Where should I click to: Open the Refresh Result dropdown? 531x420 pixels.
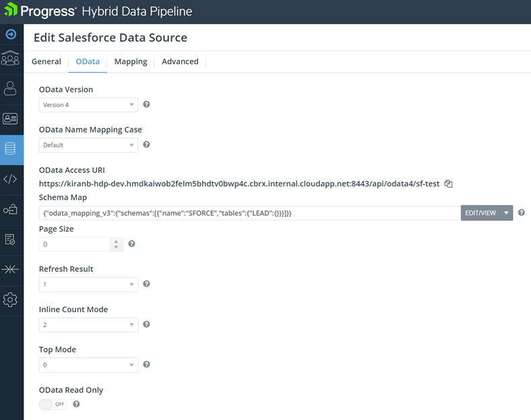tap(88, 285)
